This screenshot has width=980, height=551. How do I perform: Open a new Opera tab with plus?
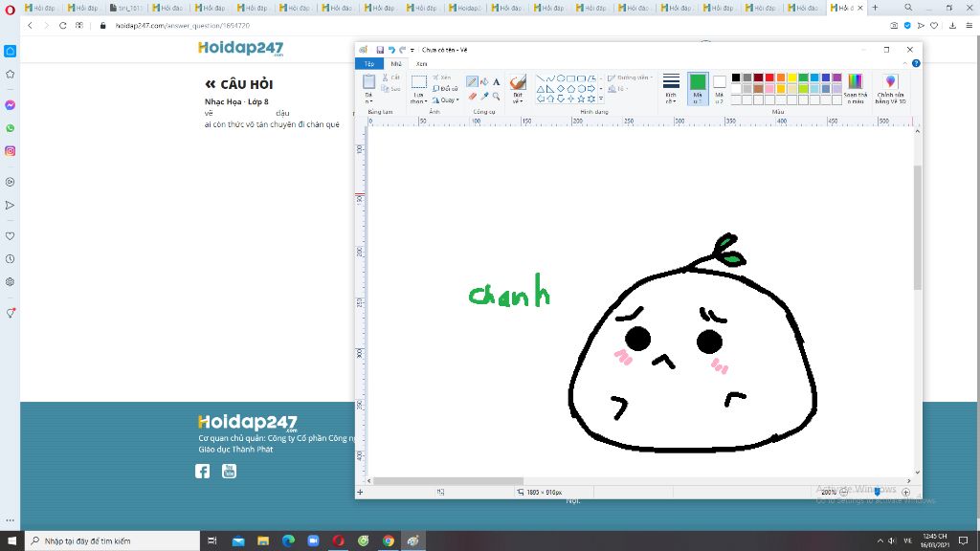[x=875, y=8]
